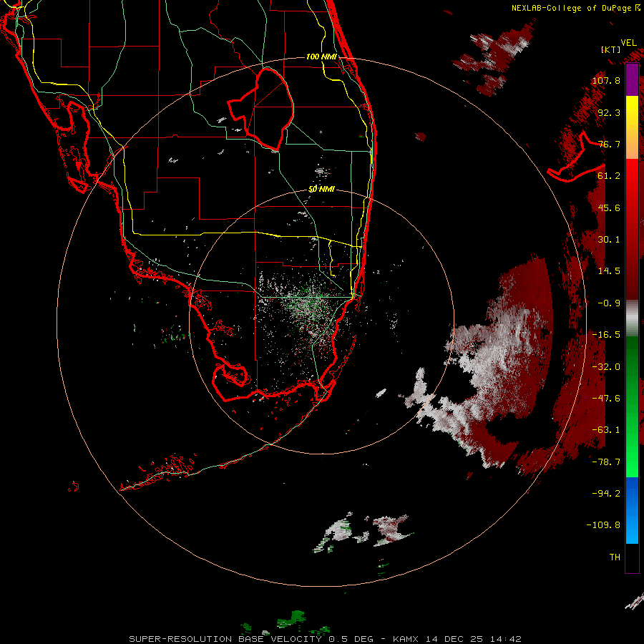The image size is (644, 644).
Task: Select the -78.7 velocity scale value
Action: tap(606, 462)
